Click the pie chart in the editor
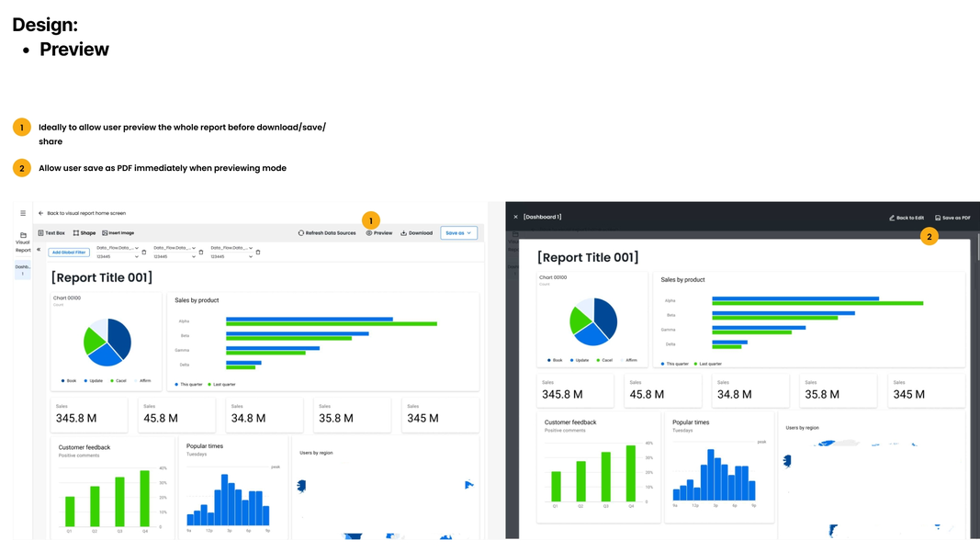 (107, 342)
